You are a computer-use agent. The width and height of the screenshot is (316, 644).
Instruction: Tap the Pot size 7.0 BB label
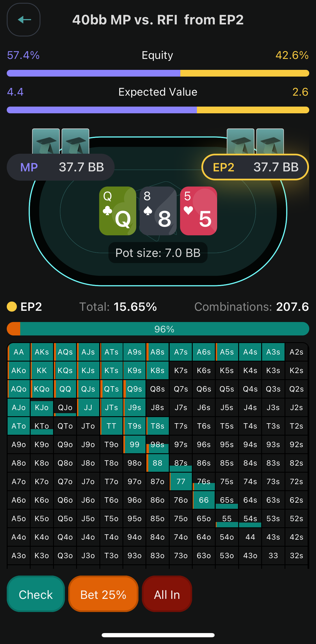tap(158, 253)
